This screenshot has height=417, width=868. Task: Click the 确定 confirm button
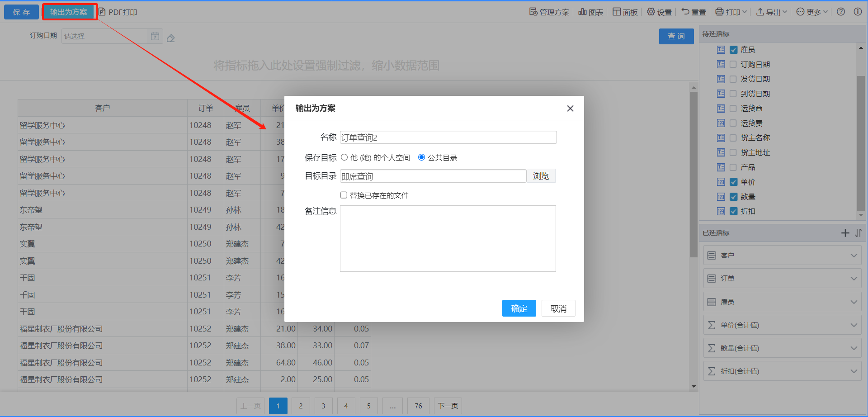[519, 308]
